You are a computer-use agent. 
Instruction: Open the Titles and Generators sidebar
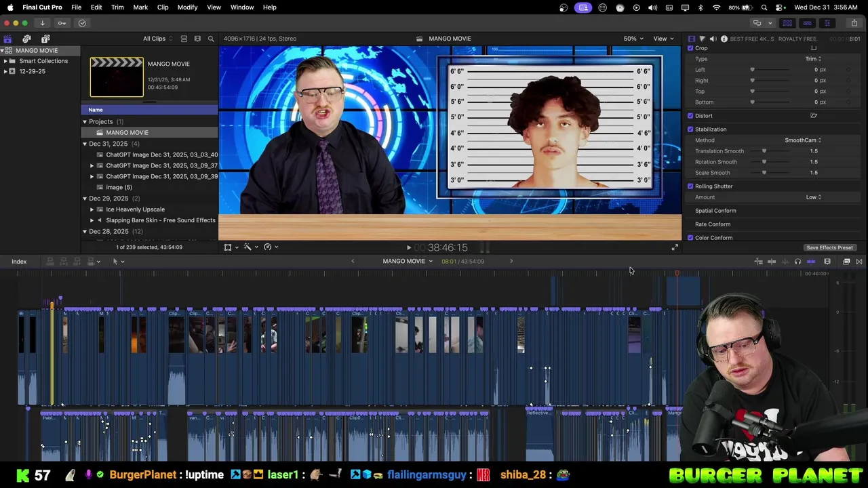tap(45, 39)
